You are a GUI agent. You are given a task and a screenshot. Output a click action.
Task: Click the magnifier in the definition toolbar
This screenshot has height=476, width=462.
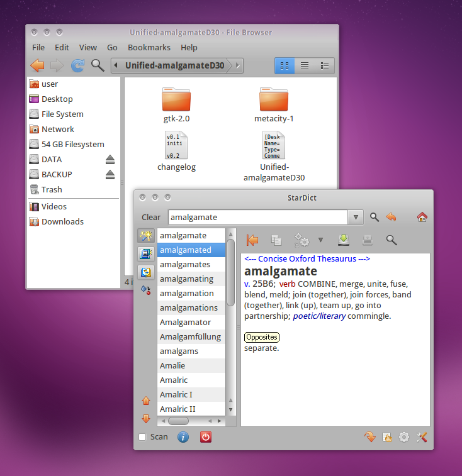(392, 240)
